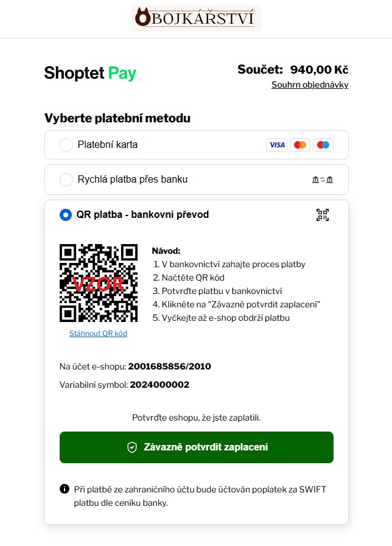Click the shield icon in confirm button
This screenshot has height=546, width=392.
(132, 447)
